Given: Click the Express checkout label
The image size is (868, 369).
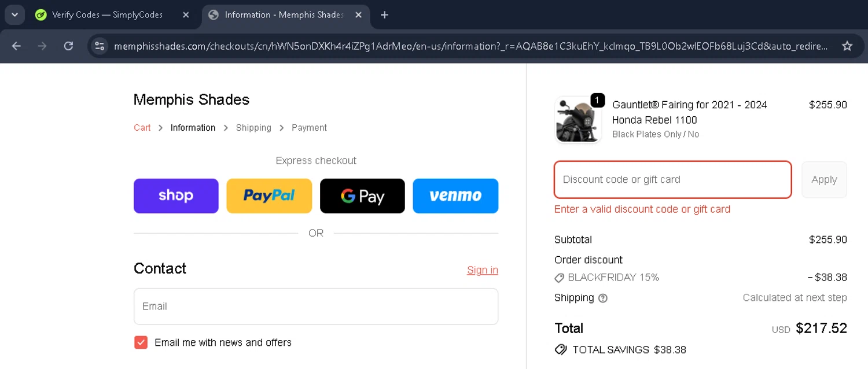Looking at the screenshot, I should pyautogui.click(x=316, y=161).
